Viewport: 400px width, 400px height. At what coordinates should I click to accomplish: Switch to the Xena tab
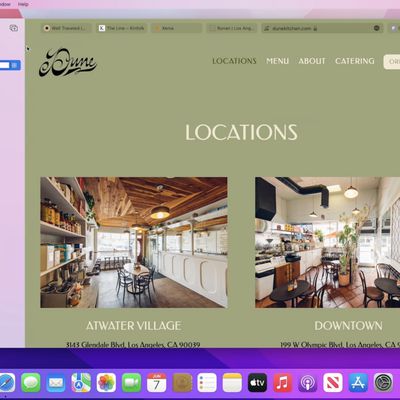[177, 28]
